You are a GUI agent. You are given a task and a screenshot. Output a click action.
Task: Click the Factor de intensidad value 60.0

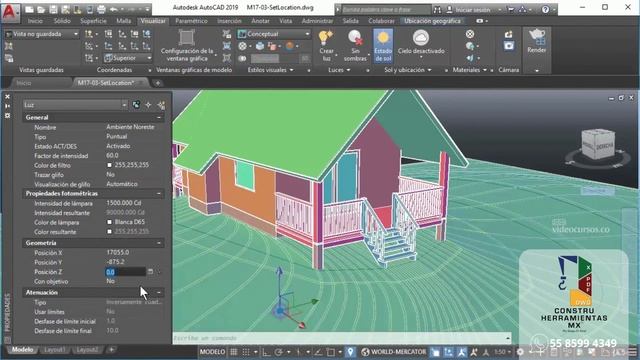coord(112,156)
